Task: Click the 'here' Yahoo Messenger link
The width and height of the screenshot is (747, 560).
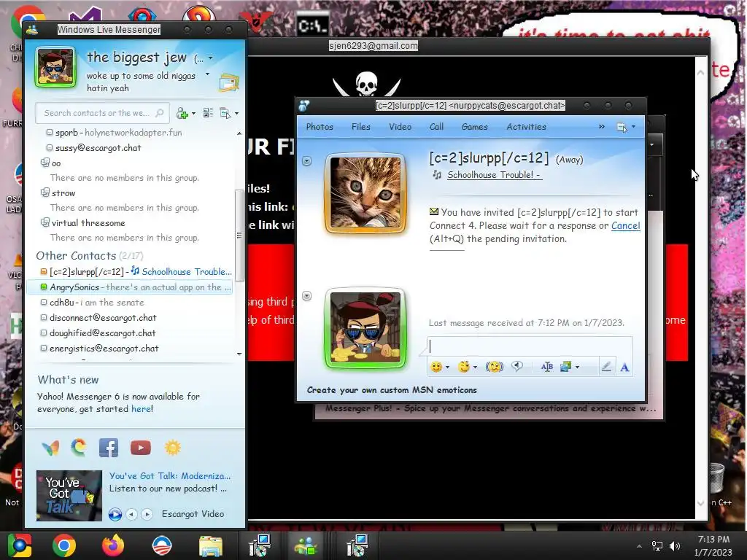Action: (x=142, y=408)
